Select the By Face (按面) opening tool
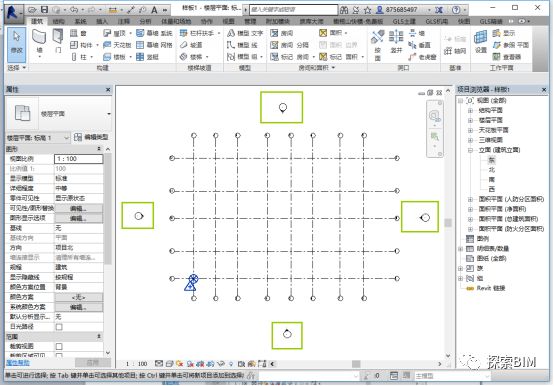This screenshot has height=386, width=554. point(378,45)
